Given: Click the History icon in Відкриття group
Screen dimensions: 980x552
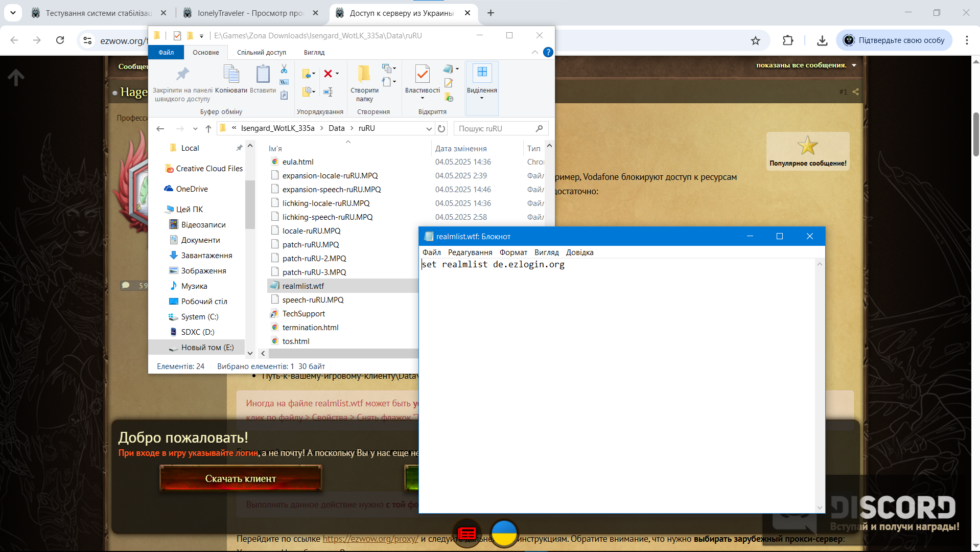Looking at the screenshot, I should pyautogui.click(x=449, y=97).
